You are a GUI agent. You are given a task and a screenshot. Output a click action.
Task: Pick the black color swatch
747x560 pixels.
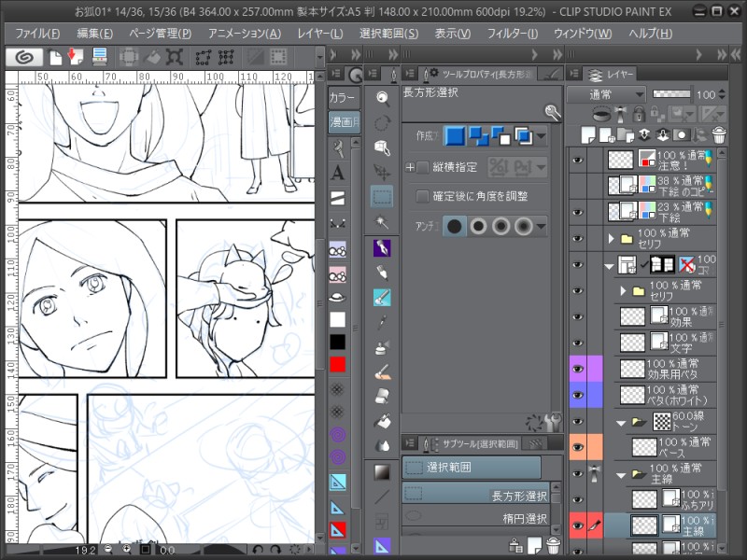click(338, 342)
